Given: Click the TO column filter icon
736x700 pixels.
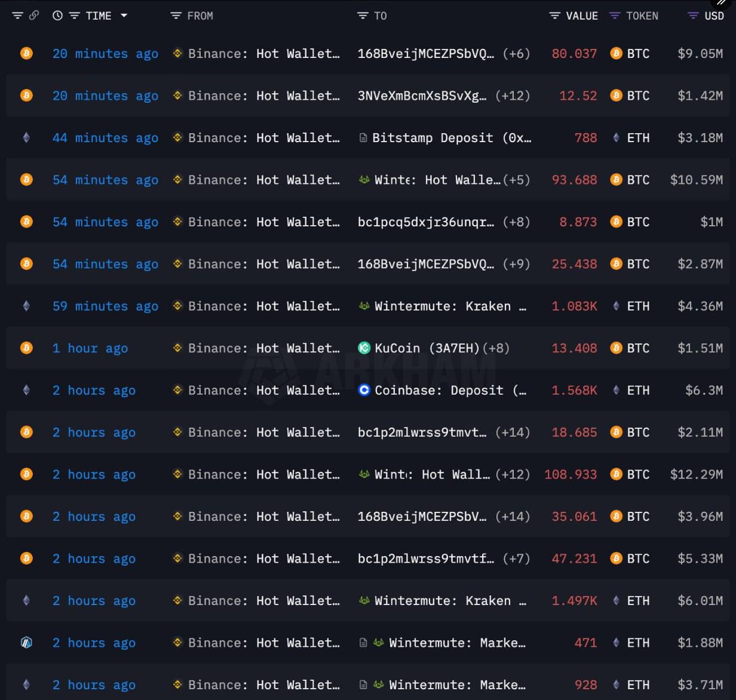Looking at the screenshot, I should tap(363, 16).
